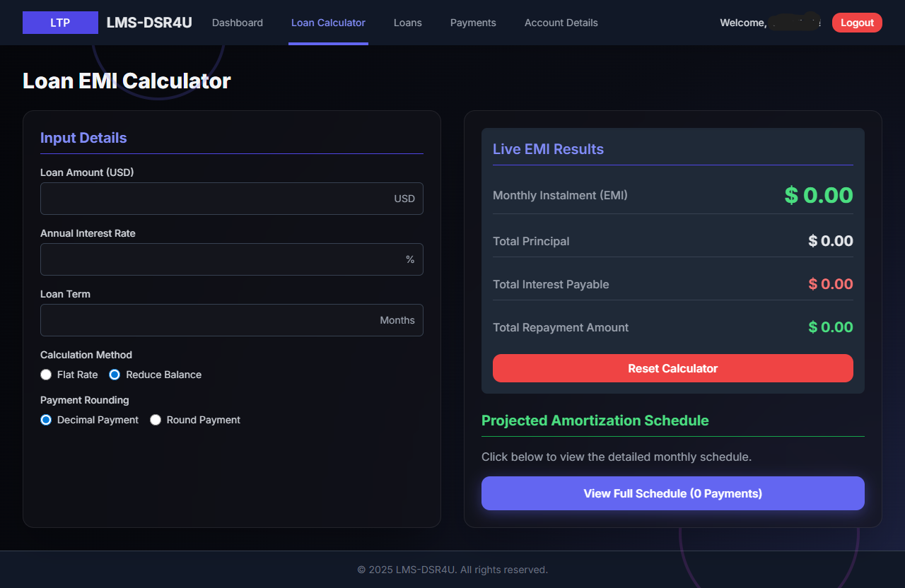Select the Loan Calculator tab

point(328,22)
